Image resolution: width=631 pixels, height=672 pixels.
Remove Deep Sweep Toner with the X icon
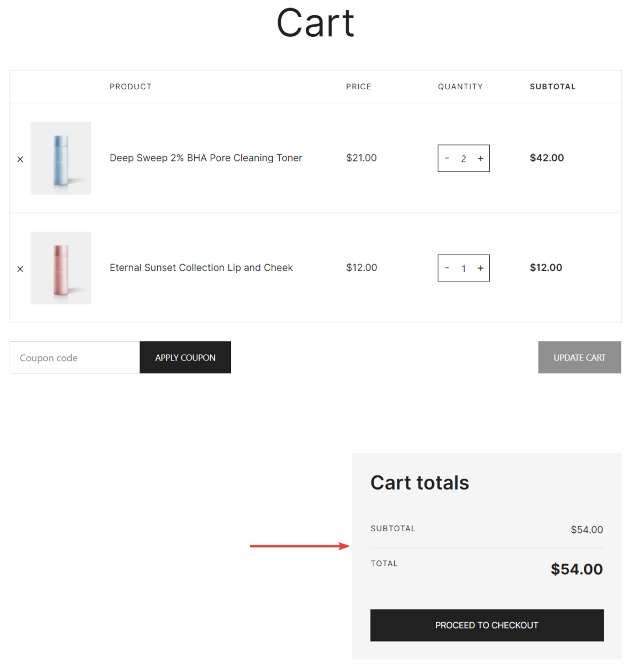(x=20, y=158)
